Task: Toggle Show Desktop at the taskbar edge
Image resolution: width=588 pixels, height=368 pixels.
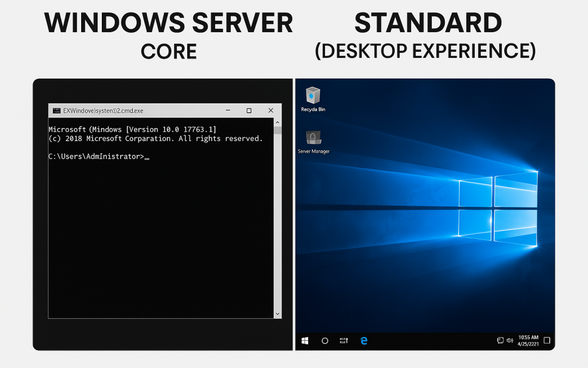Action: pos(553,340)
